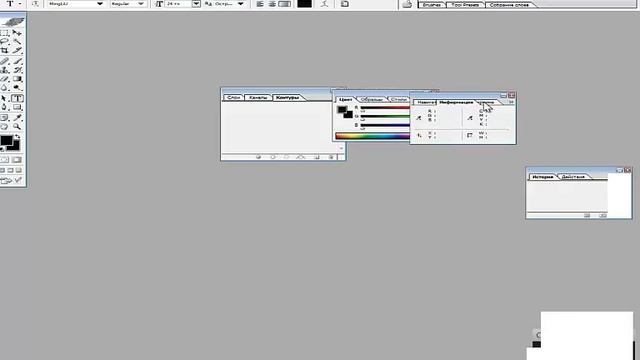Open the font family dropdown
The image size is (640, 360).
click(100, 4)
